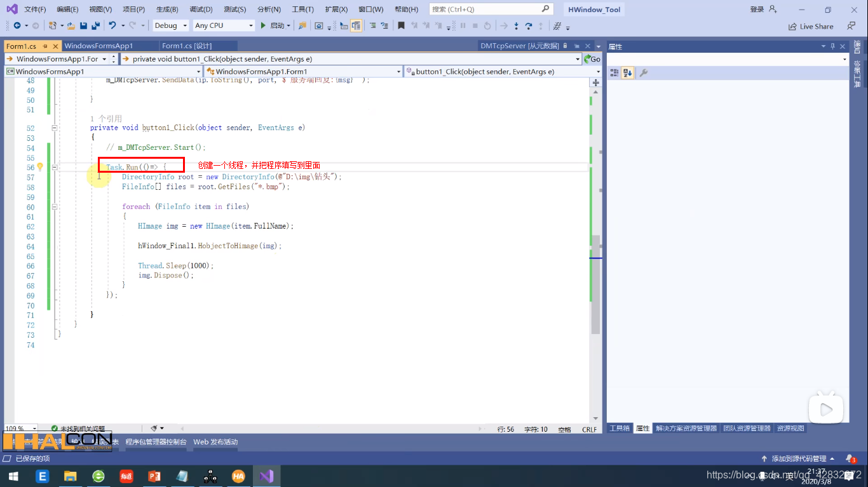
Task: Open the 调试(D) menu
Action: (201, 10)
